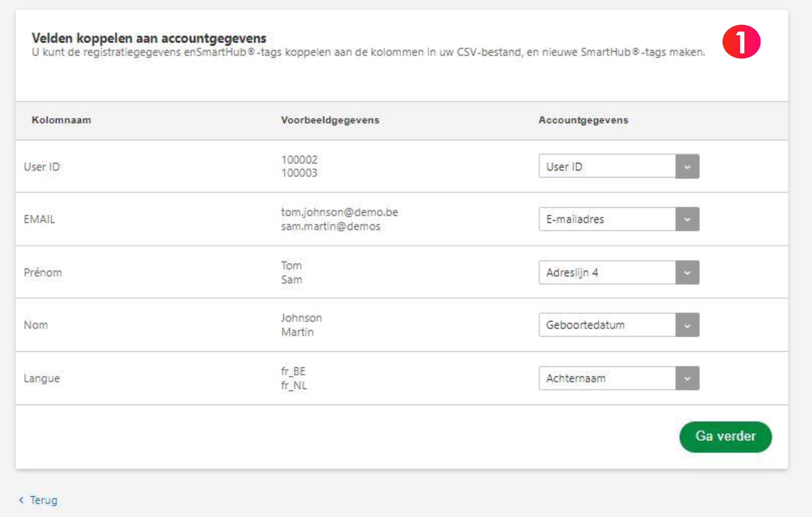812x517 pixels.
Task: Click sample email sam.martin@demos
Action: pyautogui.click(x=330, y=226)
